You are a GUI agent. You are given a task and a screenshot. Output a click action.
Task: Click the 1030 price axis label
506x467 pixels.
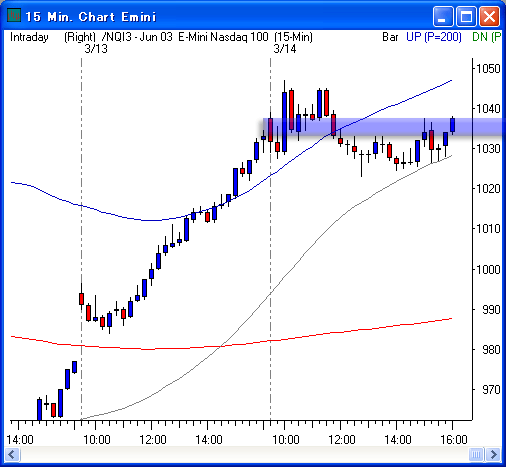click(x=488, y=149)
